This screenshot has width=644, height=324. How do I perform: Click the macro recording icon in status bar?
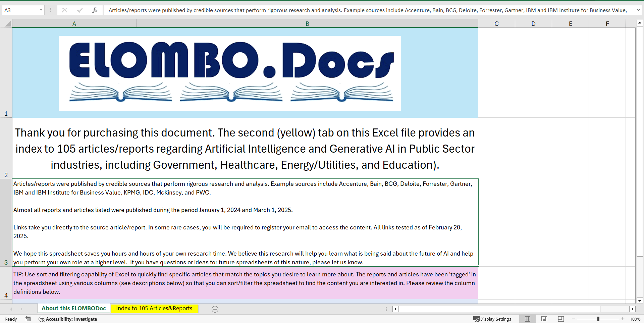(28, 319)
